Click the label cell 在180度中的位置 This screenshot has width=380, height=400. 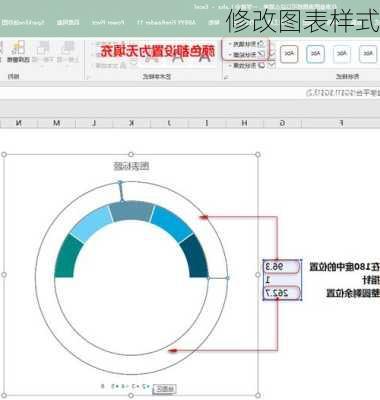(x=344, y=267)
